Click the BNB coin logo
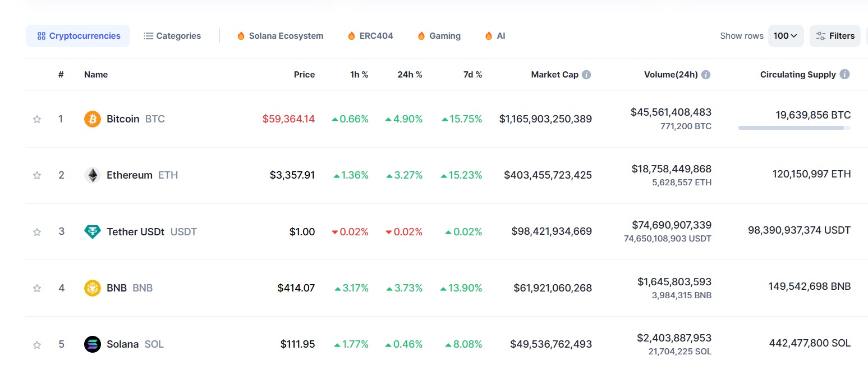Viewport: 868px width, 369px height. pyautogui.click(x=93, y=288)
